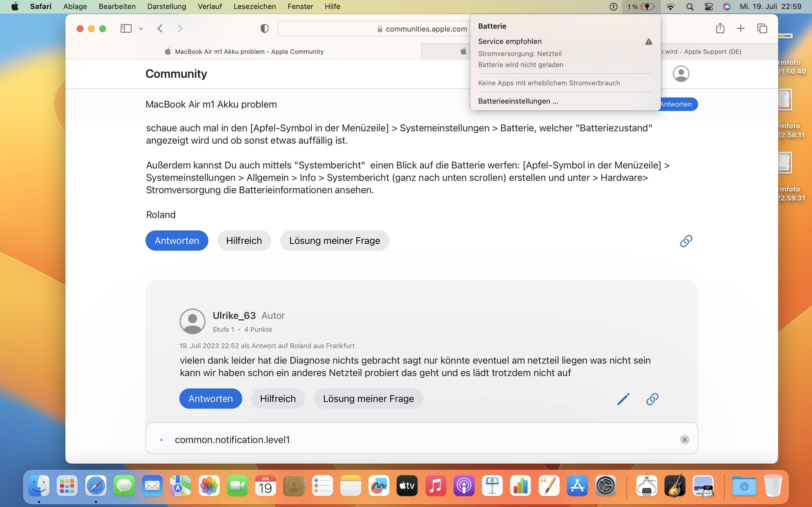Open a new tab with plus icon
Viewport: 812px width, 507px height.
[741, 28]
